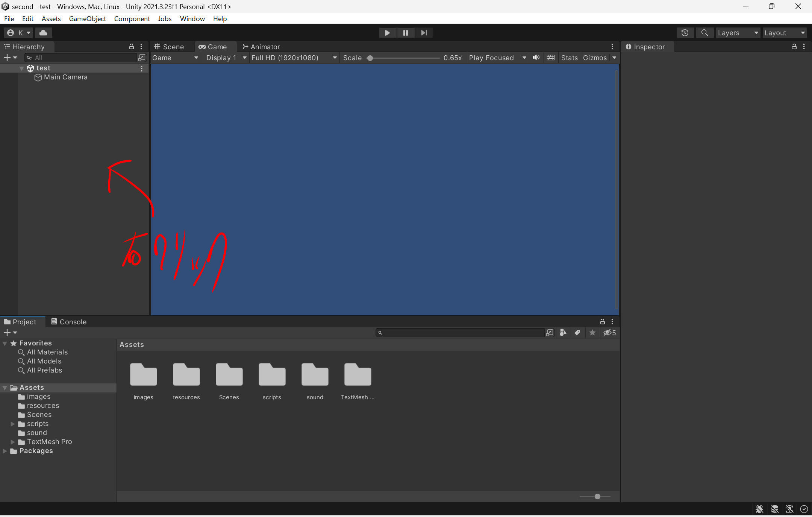Open the GameObject menu
This screenshot has width=812, height=517.
(x=87, y=18)
